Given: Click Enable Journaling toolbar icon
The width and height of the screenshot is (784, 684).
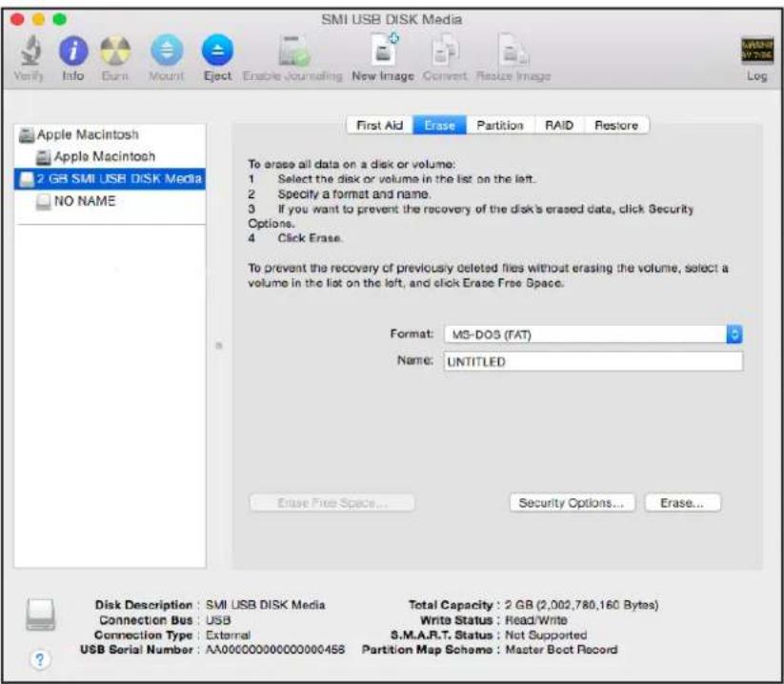Looking at the screenshot, I should tap(293, 51).
